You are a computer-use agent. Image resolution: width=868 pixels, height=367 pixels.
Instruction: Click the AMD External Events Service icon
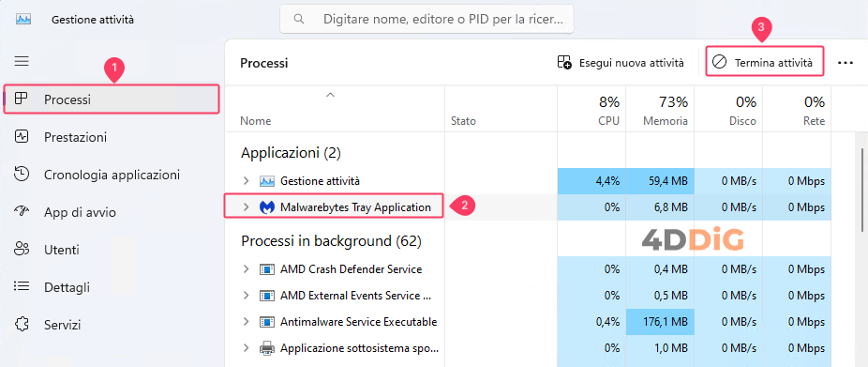pos(267,296)
